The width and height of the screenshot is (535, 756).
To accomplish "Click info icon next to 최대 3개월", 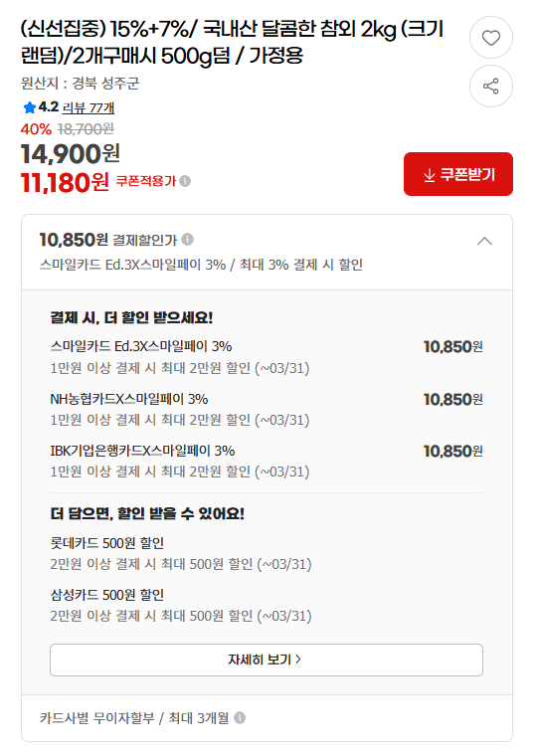I will (240, 718).
